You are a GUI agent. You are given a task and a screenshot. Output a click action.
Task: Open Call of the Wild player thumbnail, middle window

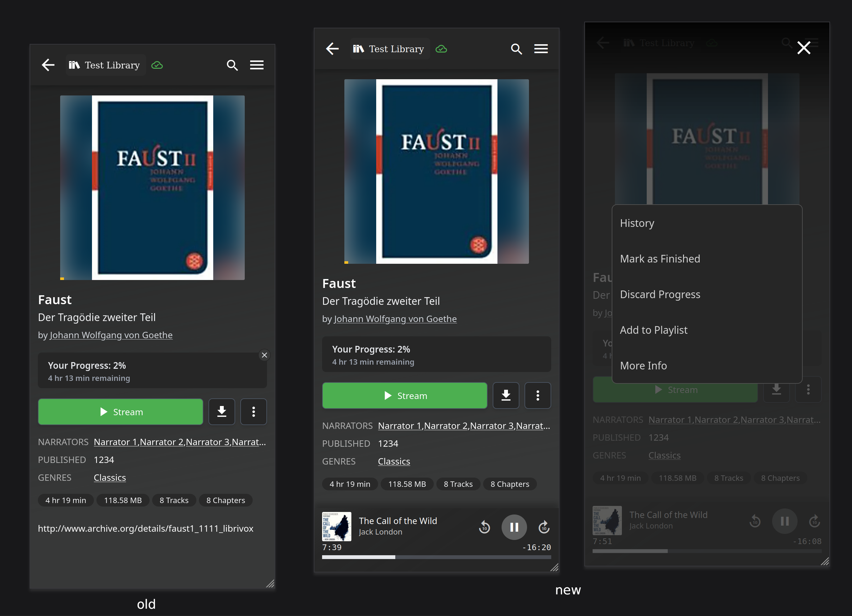click(337, 527)
